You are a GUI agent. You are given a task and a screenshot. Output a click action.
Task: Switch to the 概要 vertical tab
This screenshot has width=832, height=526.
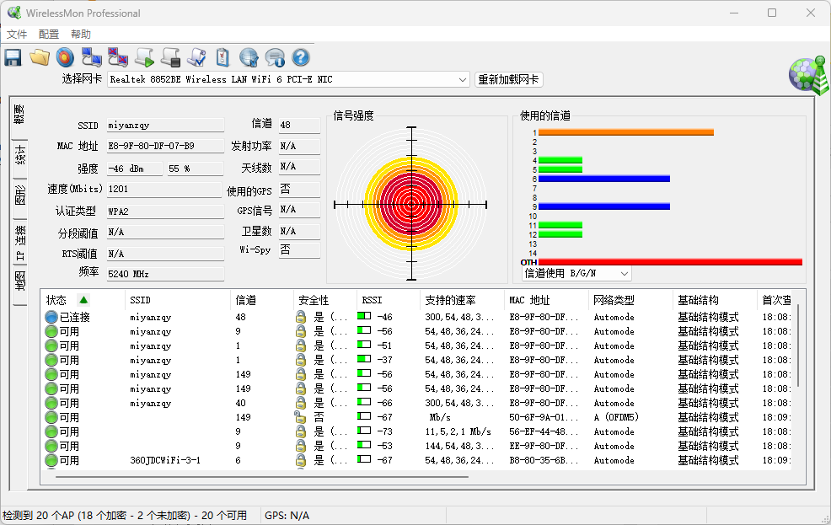tap(20, 114)
